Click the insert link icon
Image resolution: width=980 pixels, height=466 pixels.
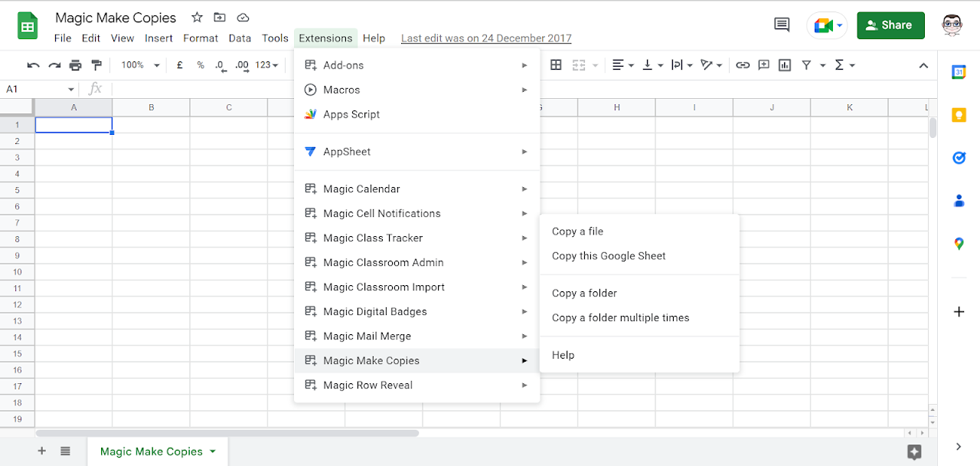(743, 65)
